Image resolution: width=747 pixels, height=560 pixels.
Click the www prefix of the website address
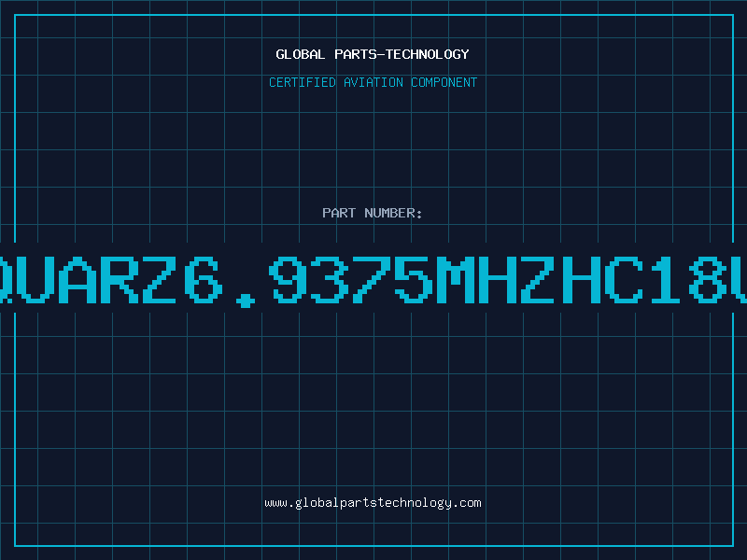(x=275, y=503)
